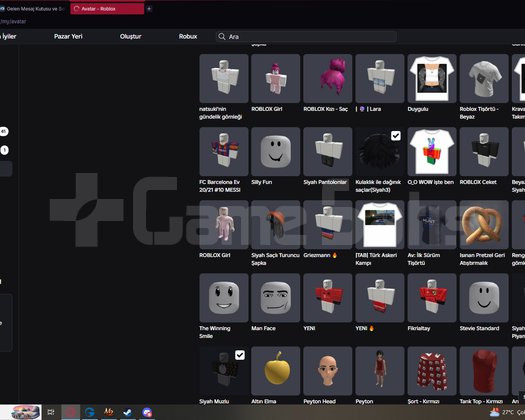Click the magnifier search icon
Viewport: 525px width, 420px height.
tap(222, 37)
